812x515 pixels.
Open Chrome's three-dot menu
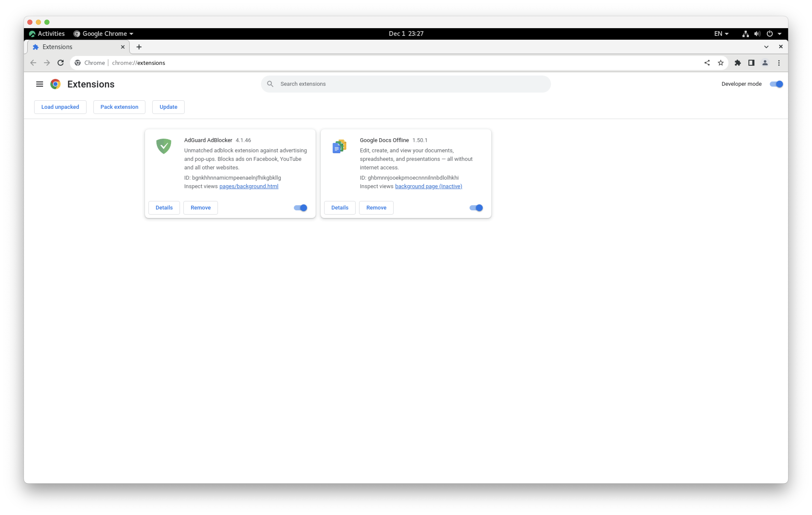779,63
